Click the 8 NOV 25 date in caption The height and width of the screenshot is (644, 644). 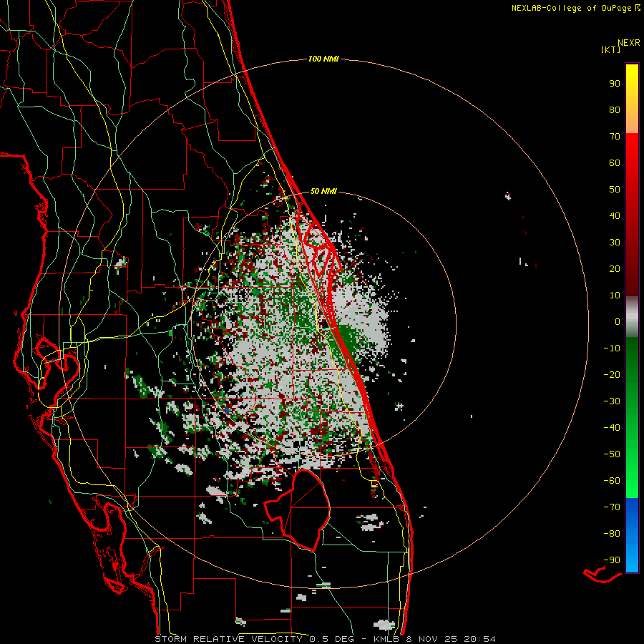(432, 639)
